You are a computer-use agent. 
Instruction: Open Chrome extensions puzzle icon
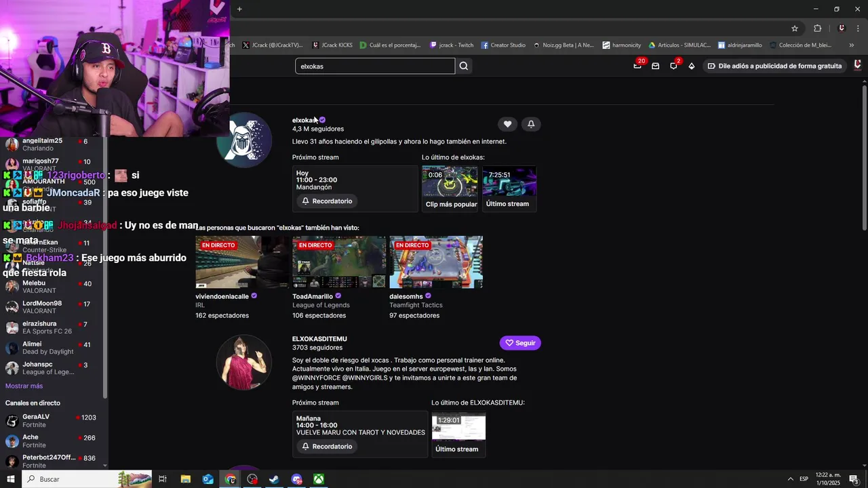point(817,28)
